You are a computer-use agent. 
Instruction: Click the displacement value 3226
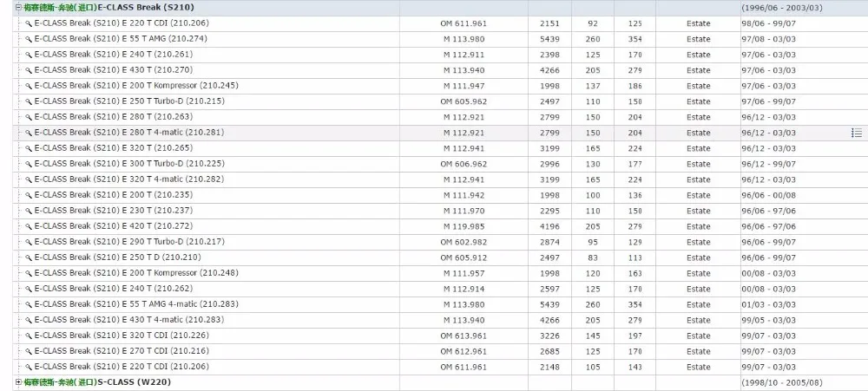549,336
